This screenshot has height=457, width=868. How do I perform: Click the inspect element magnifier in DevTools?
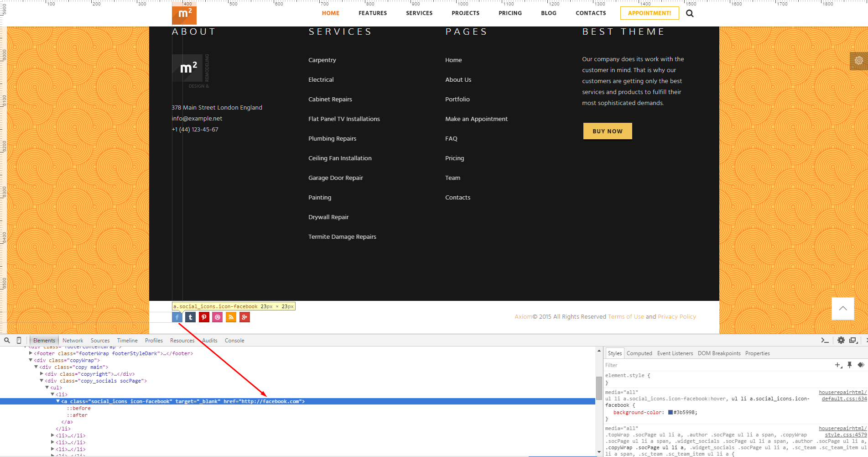pyautogui.click(x=7, y=340)
